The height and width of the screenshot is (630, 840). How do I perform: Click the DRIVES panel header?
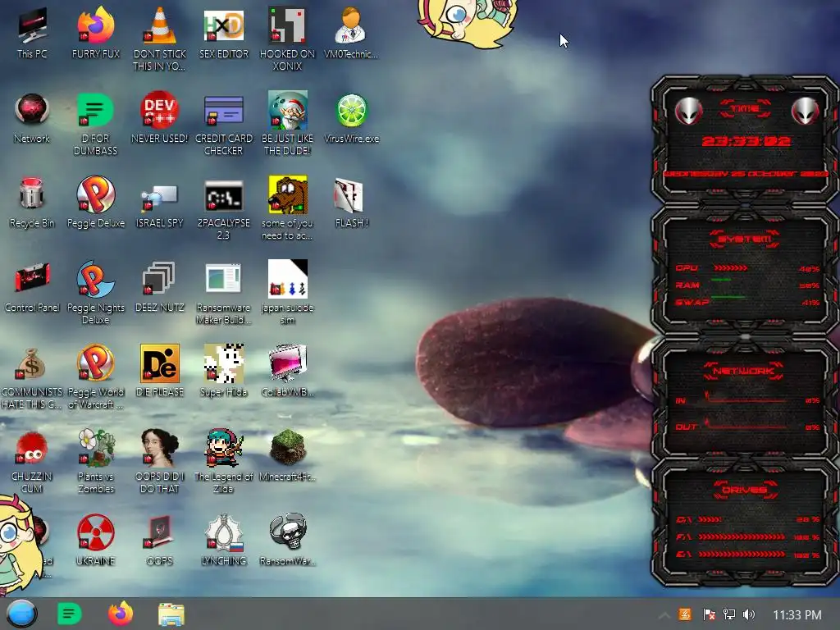pos(745,490)
